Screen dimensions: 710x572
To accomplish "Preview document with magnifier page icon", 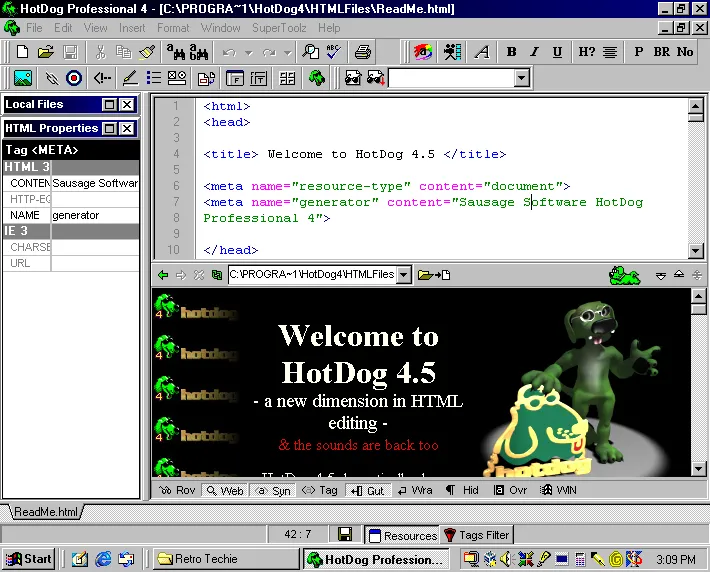I will (x=311, y=52).
